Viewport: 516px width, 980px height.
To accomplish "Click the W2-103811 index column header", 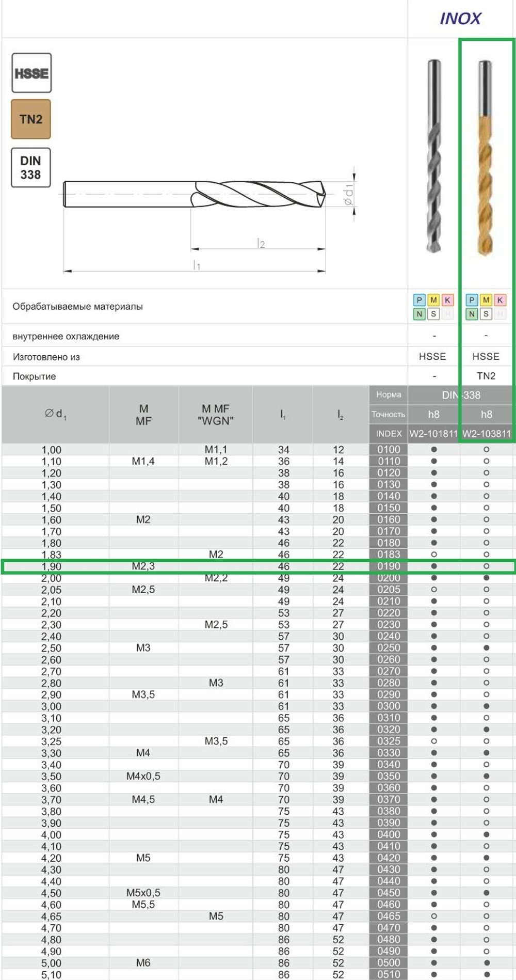I will [x=487, y=434].
